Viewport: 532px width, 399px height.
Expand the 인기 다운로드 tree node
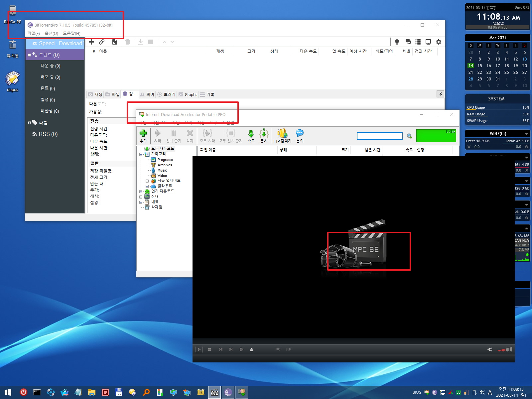(x=141, y=192)
